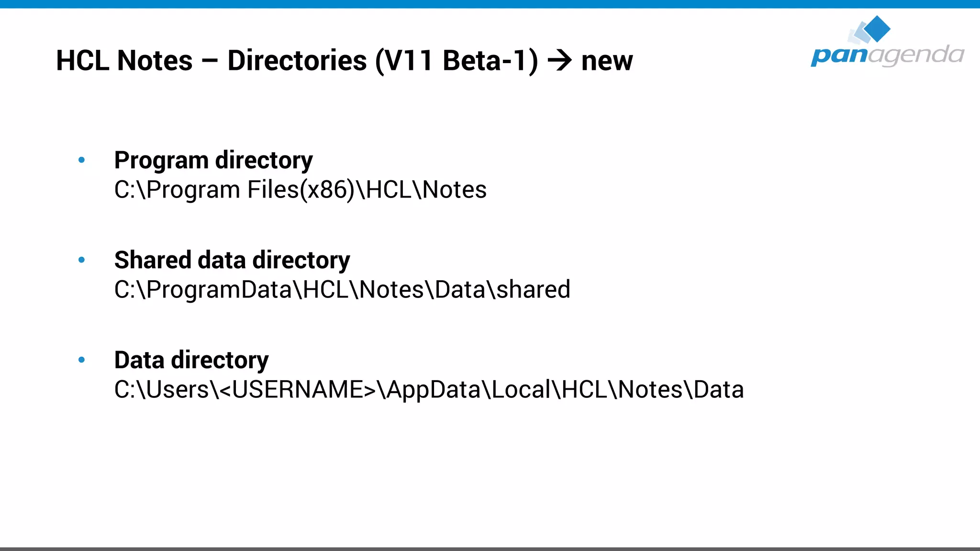Viewport: 980px width, 551px height.
Task: Click the bullet before Data directory
Action: coord(82,360)
